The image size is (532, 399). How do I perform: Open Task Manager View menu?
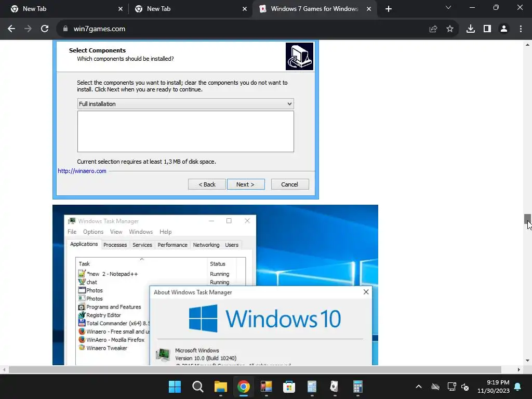click(116, 232)
